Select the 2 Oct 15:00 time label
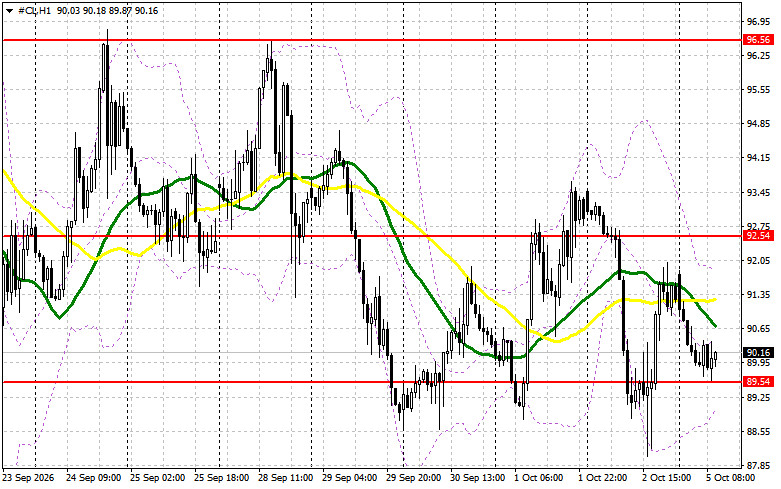Screen dimensions: 781x489 666,478
